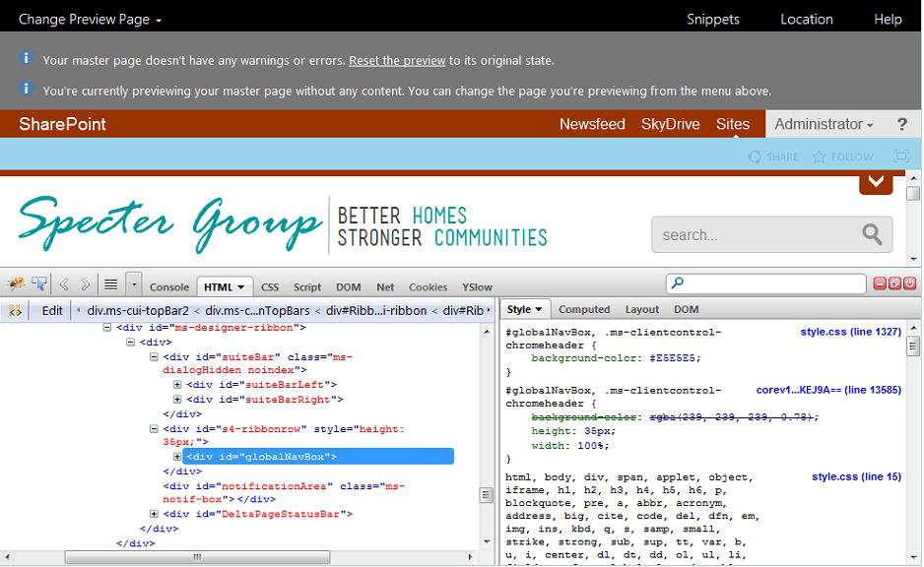
Task: Go back with Firebug's left arrow icon
Action: [x=64, y=284]
